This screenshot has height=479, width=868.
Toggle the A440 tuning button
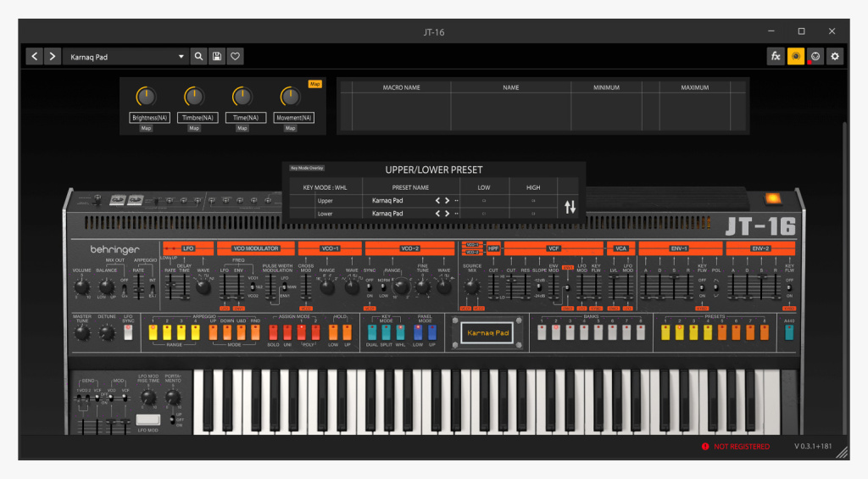point(789,332)
